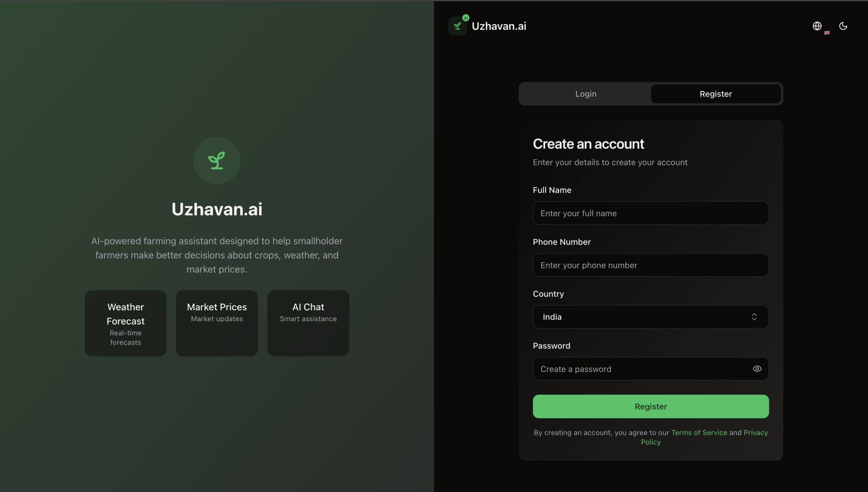Toggle dark mode moon icon

point(843,26)
